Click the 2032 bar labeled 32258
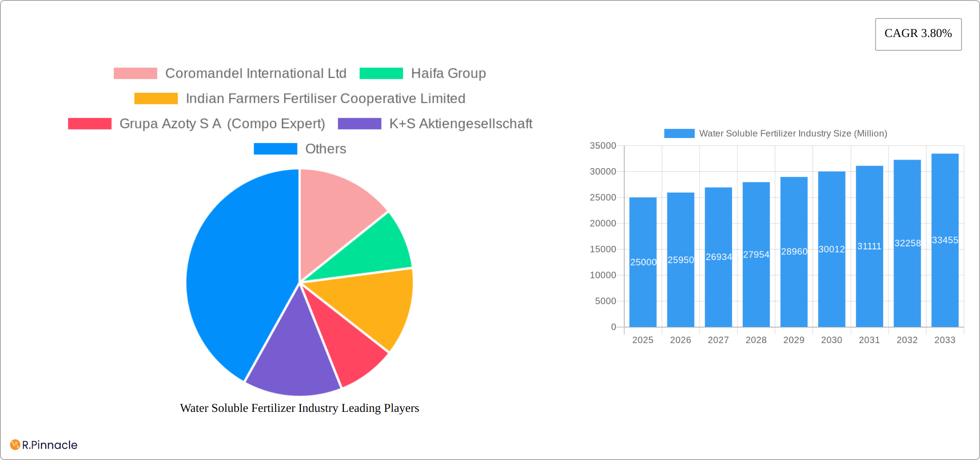The width and height of the screenshot is (980, 460). coord(907,243)
